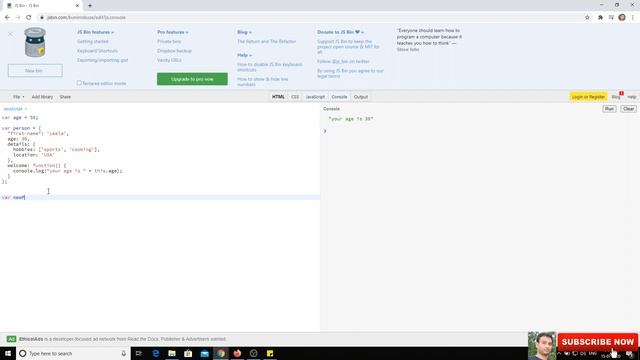640x360 pixels.
Task: Click the browser back arrow
Action: pos(7,18)
